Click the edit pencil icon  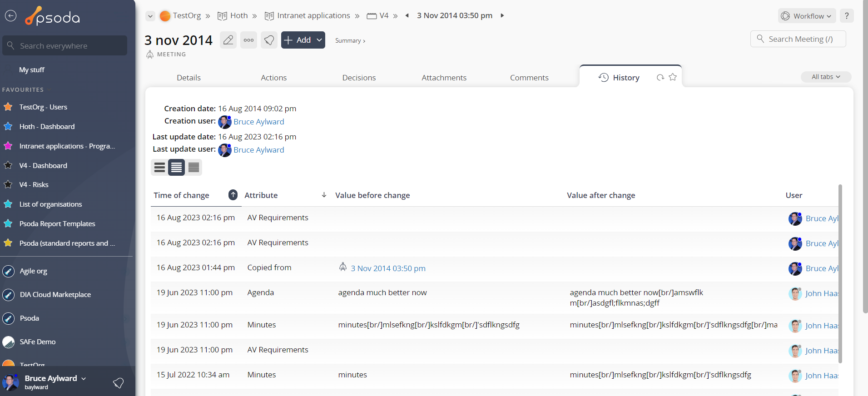point(228,40)
